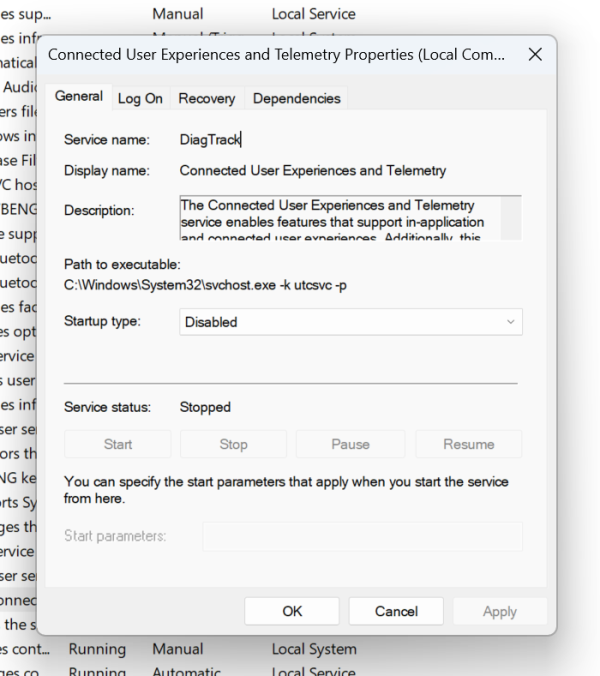Image resolution: width=600 pixels, height=676 pixels.
Task: Click the dialog title bar text
Action: point(276,55)
